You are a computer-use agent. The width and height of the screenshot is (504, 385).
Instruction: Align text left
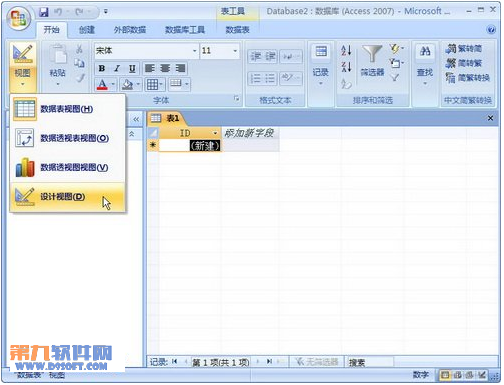[x=150, y=68]
